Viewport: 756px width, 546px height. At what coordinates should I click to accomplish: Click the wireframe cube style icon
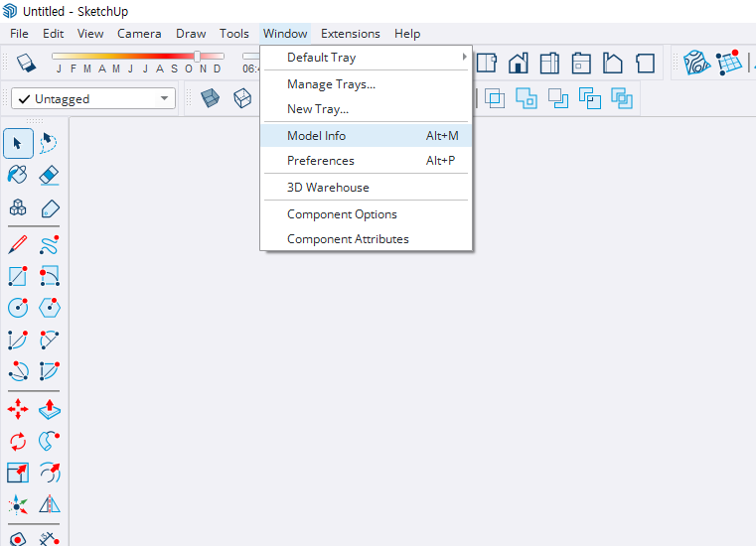pyautogui.click(x=242, y=98)
